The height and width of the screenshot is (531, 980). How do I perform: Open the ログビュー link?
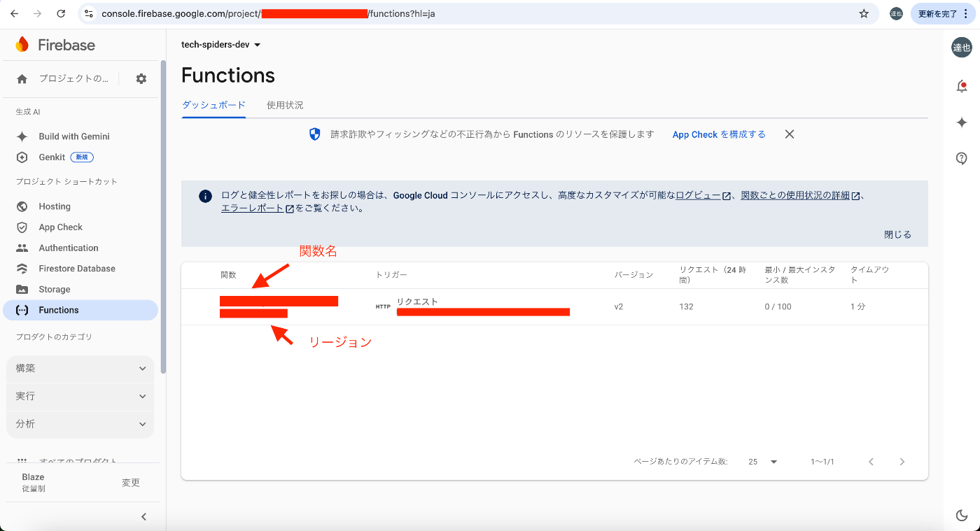(x=703, y=196)
